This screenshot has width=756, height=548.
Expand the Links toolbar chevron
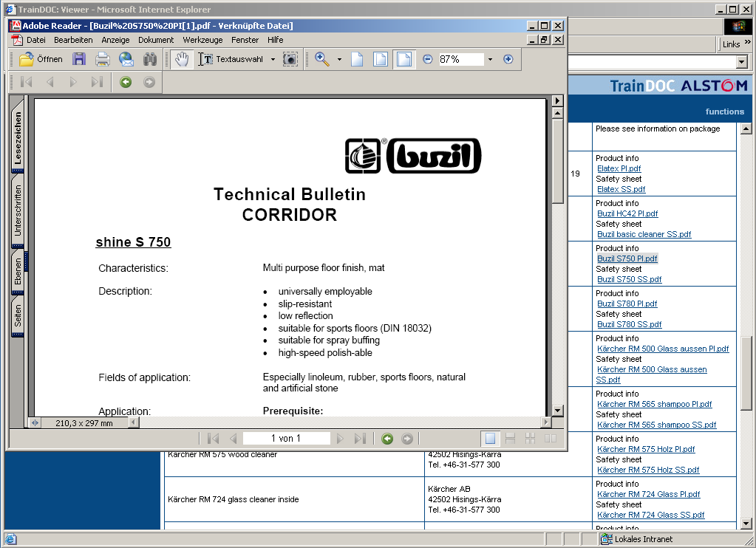coord(747,42)
